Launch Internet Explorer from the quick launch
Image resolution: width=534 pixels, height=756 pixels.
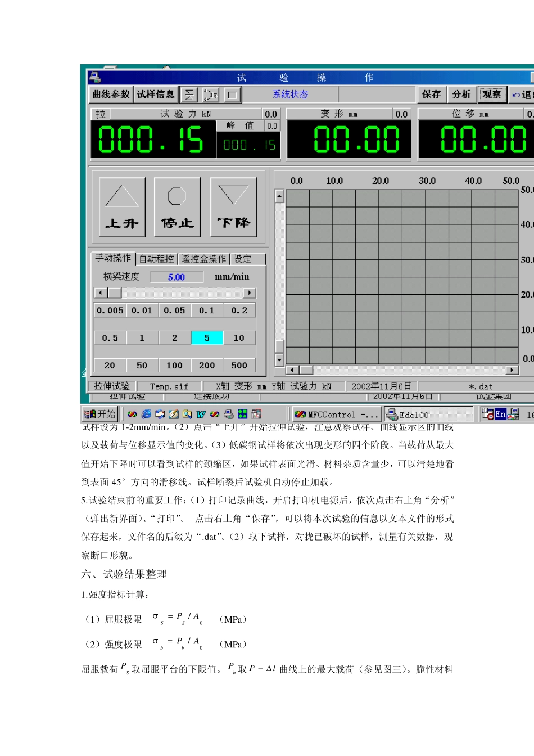[146, 414]
